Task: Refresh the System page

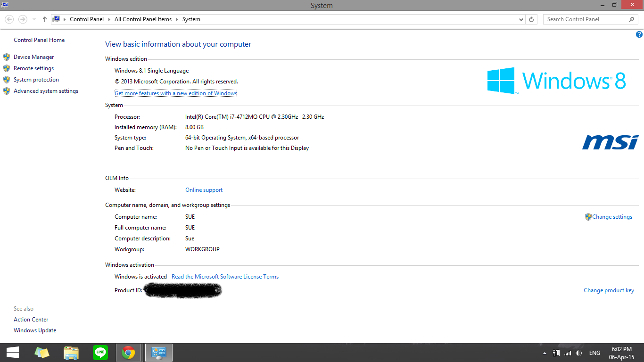Action: (x=531, y=20)
